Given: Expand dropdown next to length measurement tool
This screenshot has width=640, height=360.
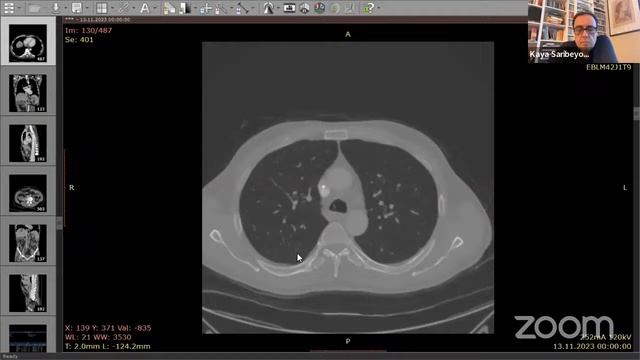Looking at the screenshot, I should [x=253, y=8].
